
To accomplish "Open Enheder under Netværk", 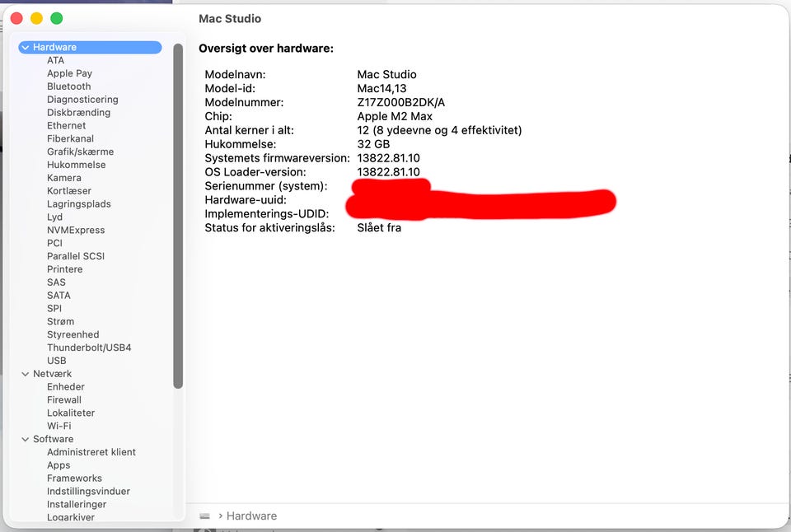I will [x=66, y=387].
